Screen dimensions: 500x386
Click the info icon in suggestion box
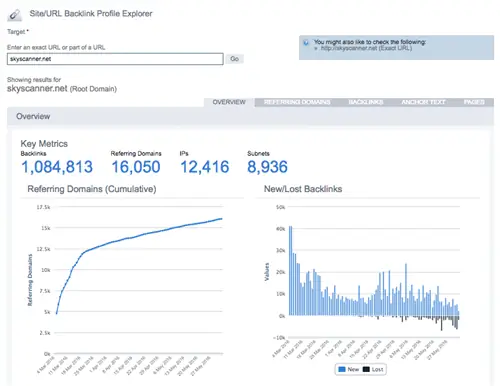306,42
